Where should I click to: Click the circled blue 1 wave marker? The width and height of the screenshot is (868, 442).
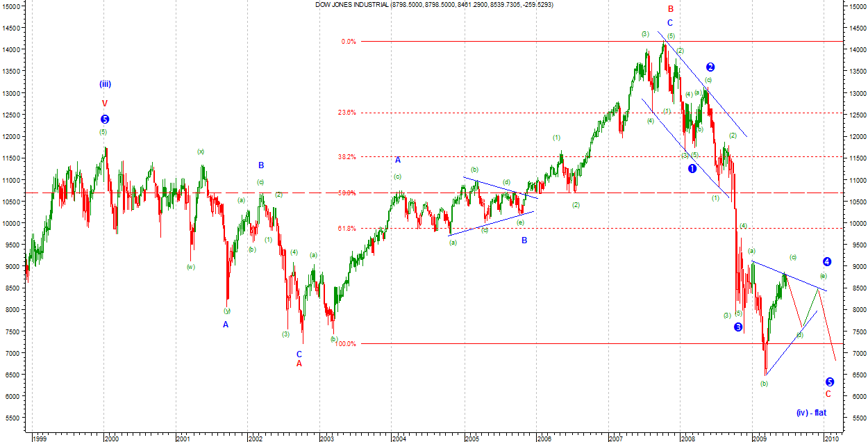[692, 169]
